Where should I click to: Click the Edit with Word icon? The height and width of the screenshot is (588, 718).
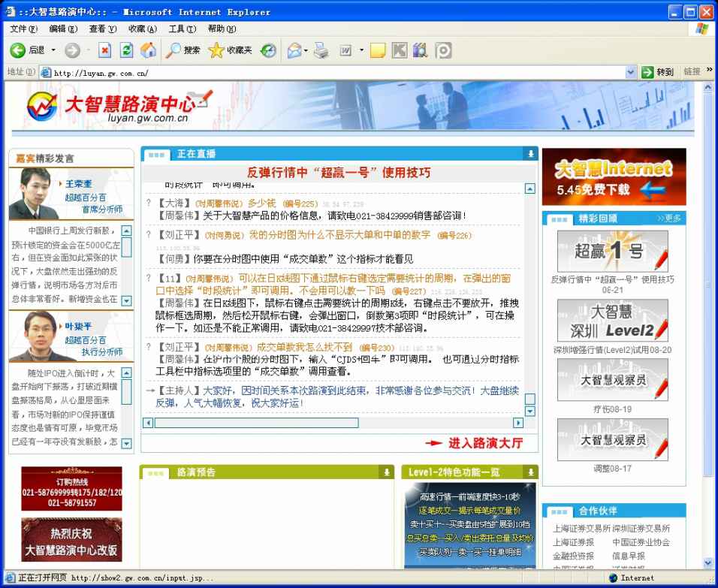pyautogui.click(x=345, y=50)
